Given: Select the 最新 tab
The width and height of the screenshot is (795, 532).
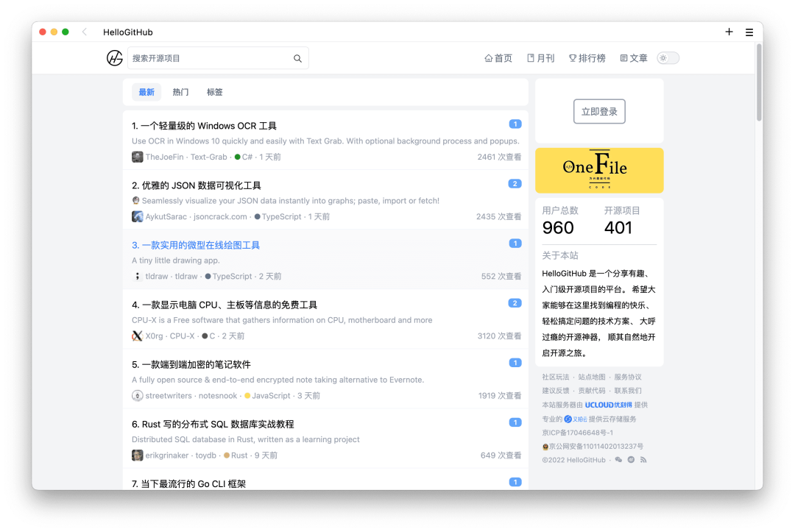Looking at the screenshot, I should 146,92.
